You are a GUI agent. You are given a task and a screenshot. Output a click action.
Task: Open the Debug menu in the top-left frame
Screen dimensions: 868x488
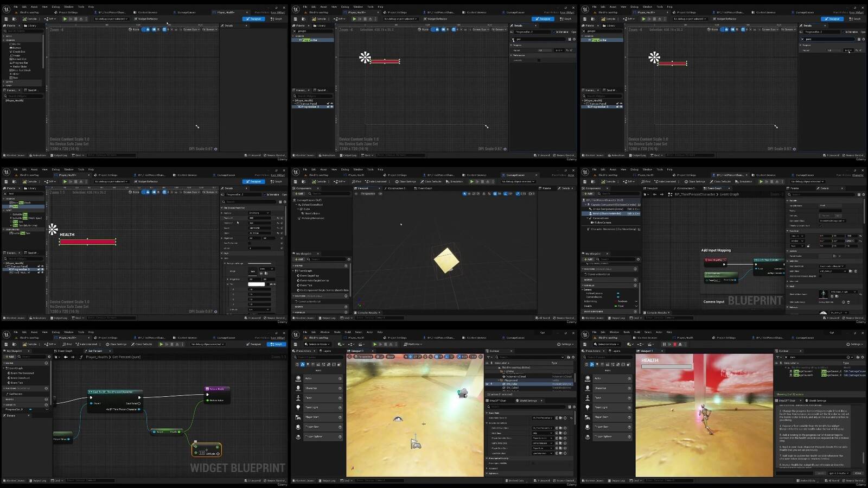(56, 7)
